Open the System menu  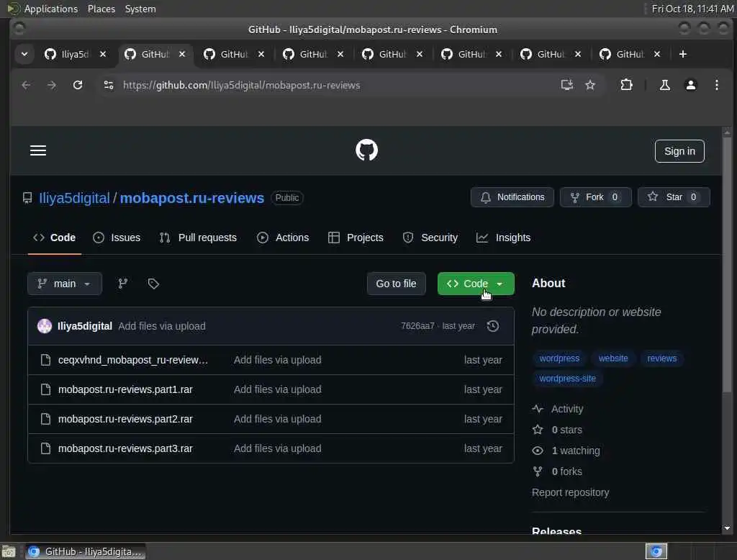[140, 9]
